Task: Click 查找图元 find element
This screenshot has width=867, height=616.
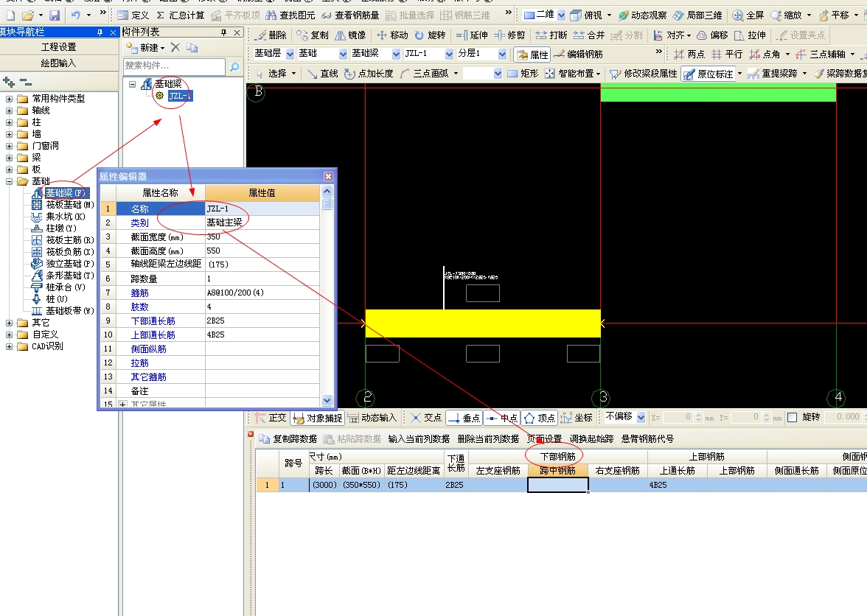Action: [290, 15]
